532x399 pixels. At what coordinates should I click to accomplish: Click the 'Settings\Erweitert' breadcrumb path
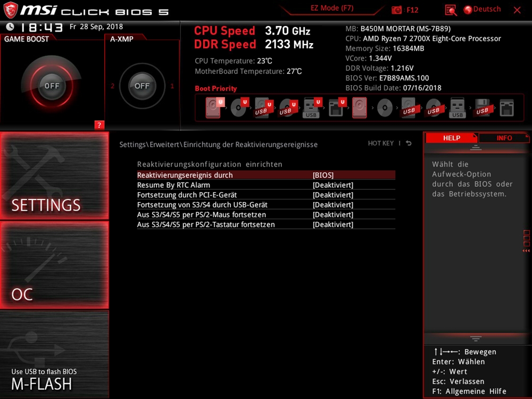(x=151, y=145)
